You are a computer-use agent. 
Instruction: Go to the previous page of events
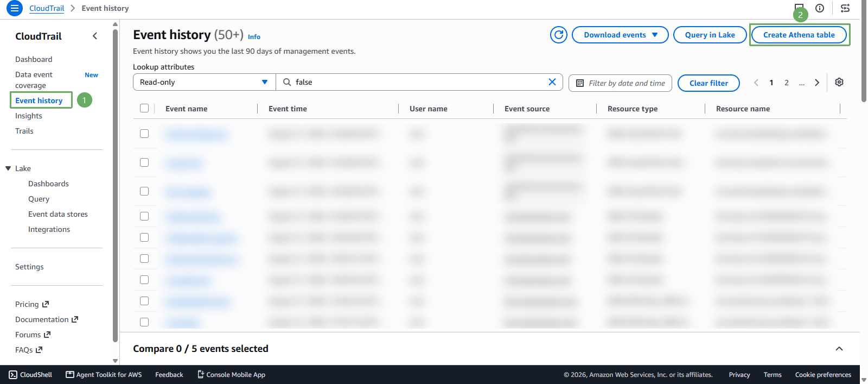(756, 83)
